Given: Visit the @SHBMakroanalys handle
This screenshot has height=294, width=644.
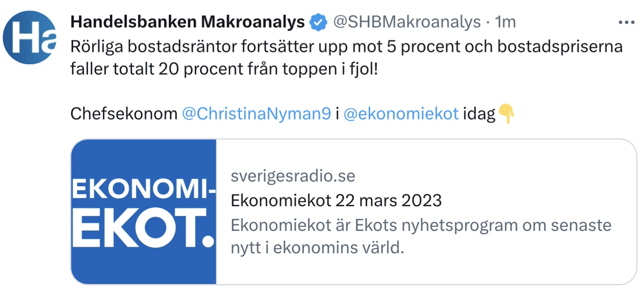Looking at the screenshot, I should (406, 22).
